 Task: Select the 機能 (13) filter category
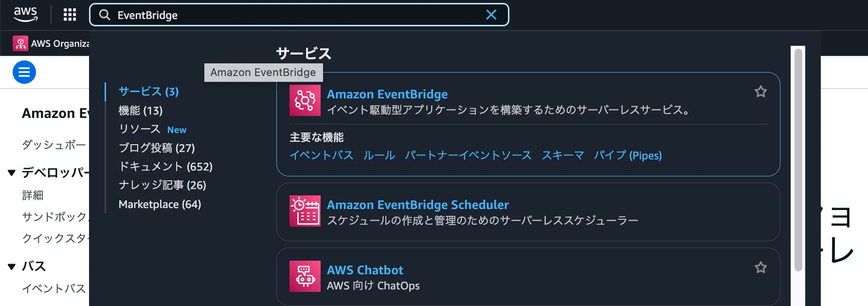(x=141, y=111)
